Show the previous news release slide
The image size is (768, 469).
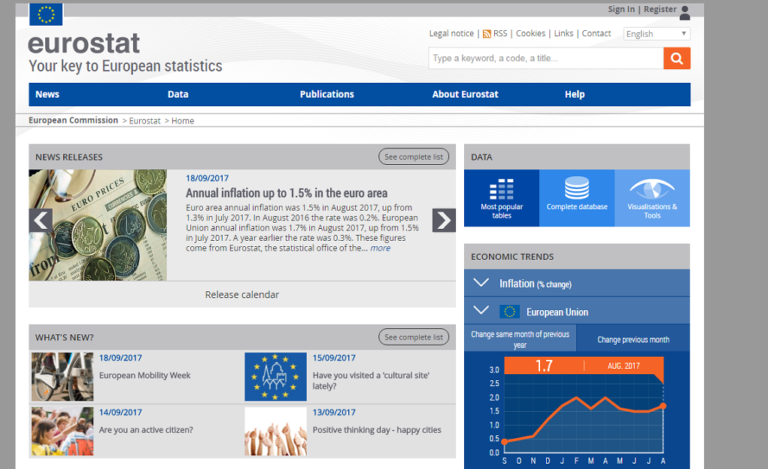pos(41,220)
